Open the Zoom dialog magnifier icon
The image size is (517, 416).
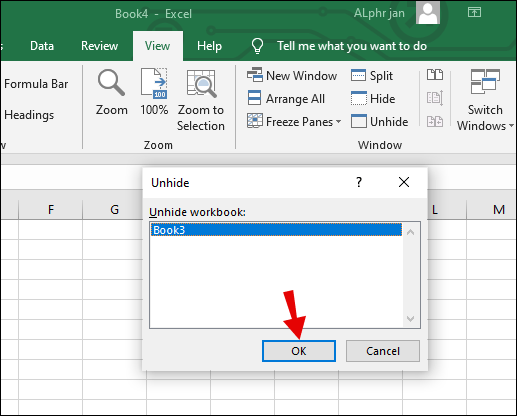click(x=111, y=82)
